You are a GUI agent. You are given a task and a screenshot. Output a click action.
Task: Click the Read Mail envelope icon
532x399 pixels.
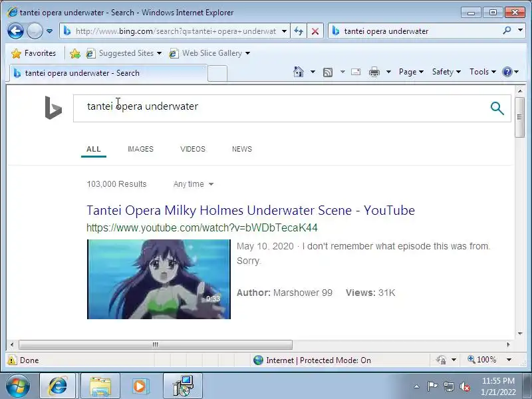pyautogui.click(x=356, y=72)
